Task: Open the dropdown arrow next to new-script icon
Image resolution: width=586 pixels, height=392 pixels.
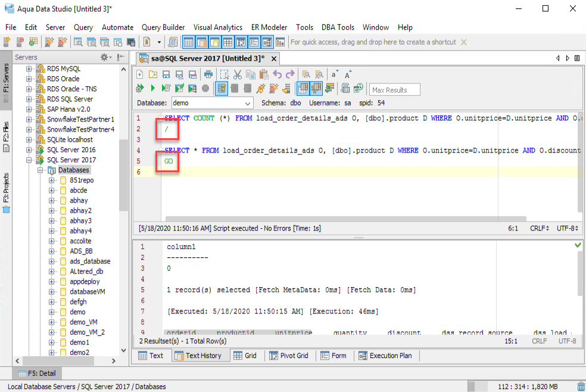Action: (159, 42)
